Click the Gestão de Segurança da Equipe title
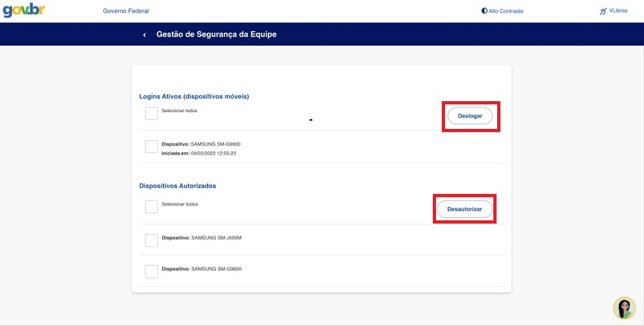Screen dimensions: 644x326 pos(216,35)
